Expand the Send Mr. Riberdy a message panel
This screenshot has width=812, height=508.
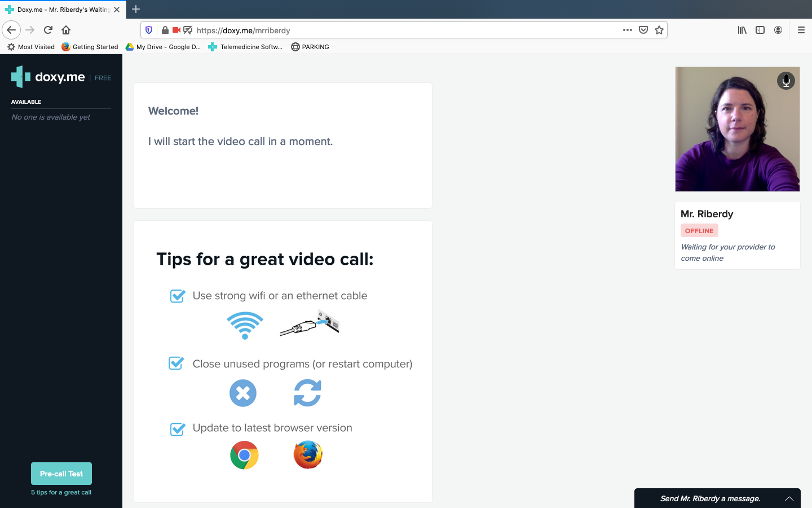[x=789, y=498]
